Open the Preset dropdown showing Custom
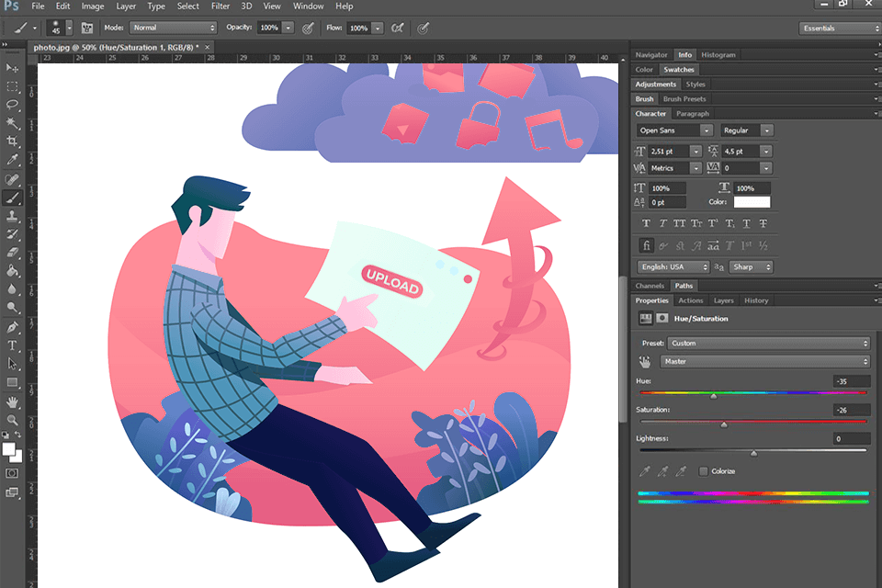Viewport: 882px width, 588px height. point(767,343)
